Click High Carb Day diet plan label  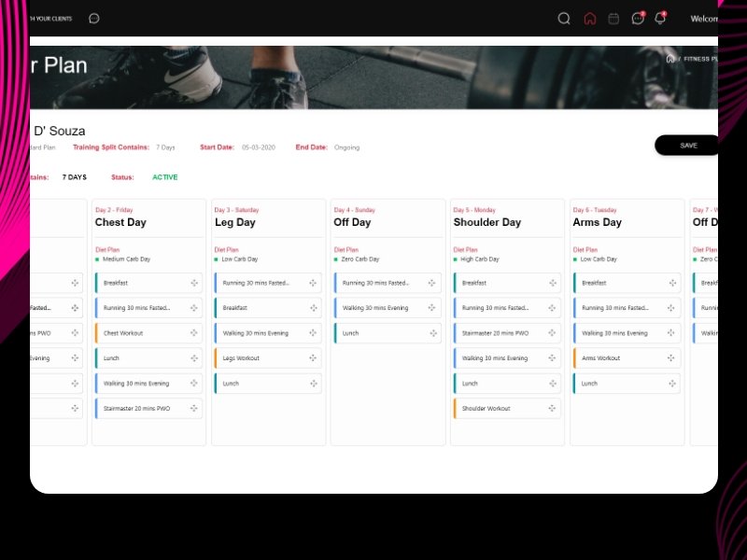pos(480,259)
